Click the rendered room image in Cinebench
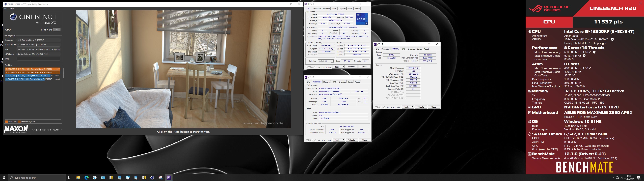Screen dimensions: 644x181 pos(183,69)
